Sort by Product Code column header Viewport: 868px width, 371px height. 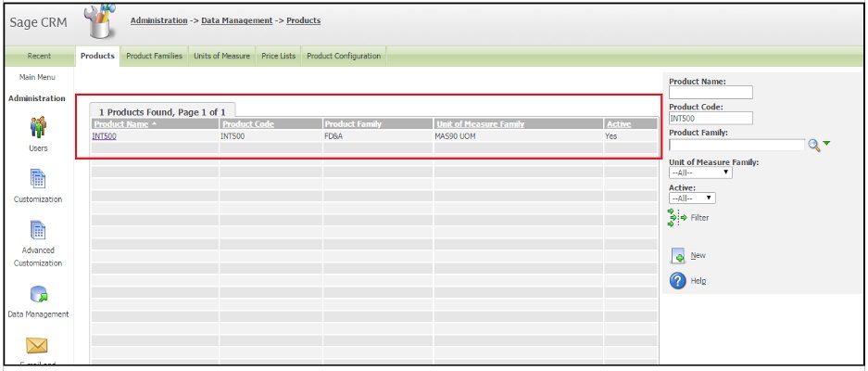coord(248,124)
